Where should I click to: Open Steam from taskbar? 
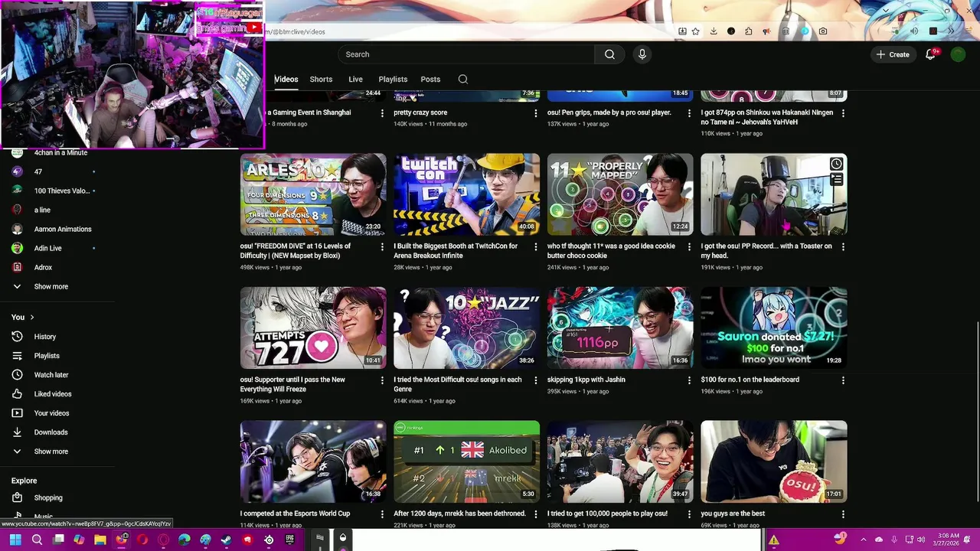(227, 540)
